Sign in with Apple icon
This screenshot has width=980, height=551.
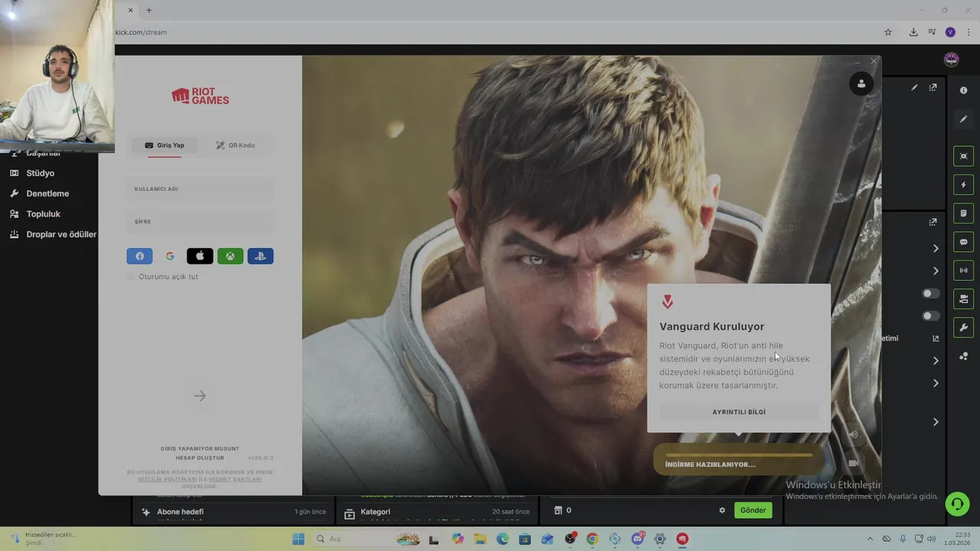(200, 256)
